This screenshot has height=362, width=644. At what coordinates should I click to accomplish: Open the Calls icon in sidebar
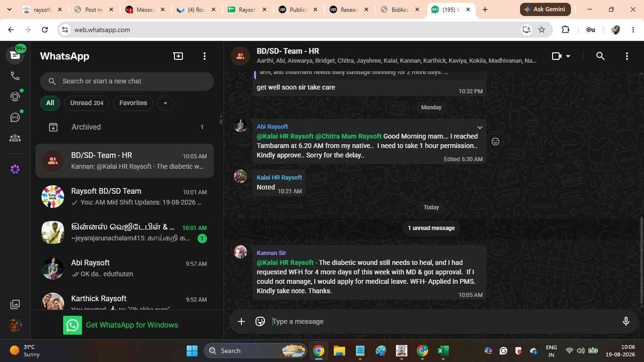pos(15,76)
